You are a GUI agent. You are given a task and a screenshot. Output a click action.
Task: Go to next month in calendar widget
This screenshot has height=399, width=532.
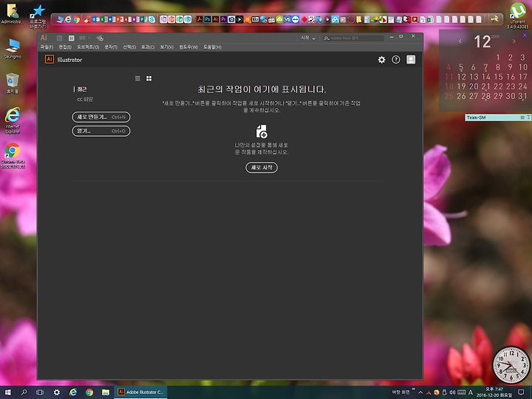(514, 41)
